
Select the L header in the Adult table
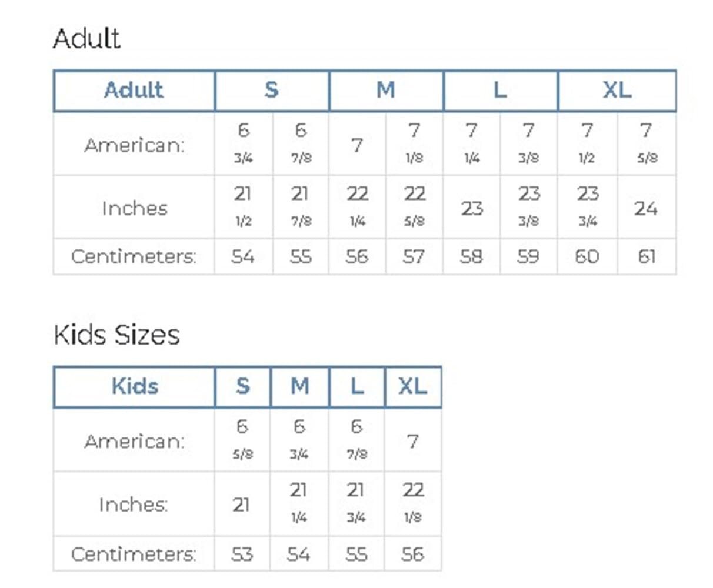[x=500, y=91]
